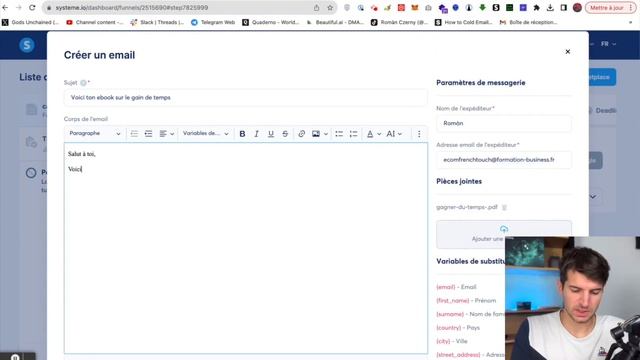This screenshot has height=360, width=640.
Task: Apply italic formatting in the toolbar
Action: pos(256,133)
